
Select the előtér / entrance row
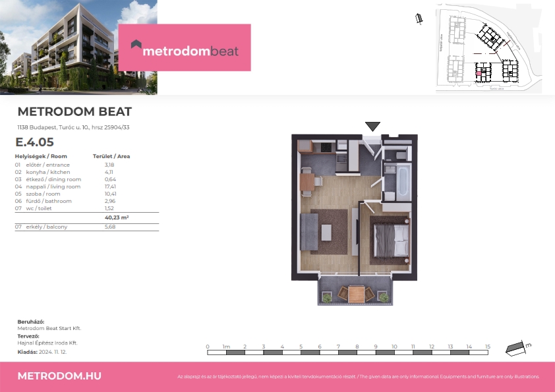click(87, 165)
